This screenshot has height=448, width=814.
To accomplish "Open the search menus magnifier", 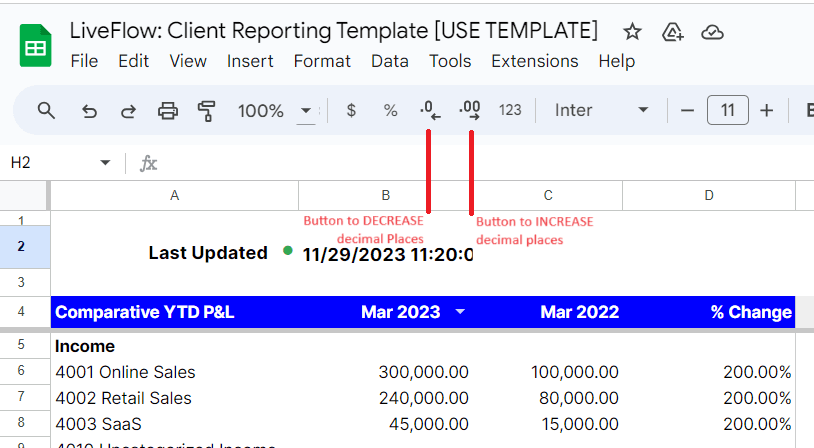I will coord(46,111).
